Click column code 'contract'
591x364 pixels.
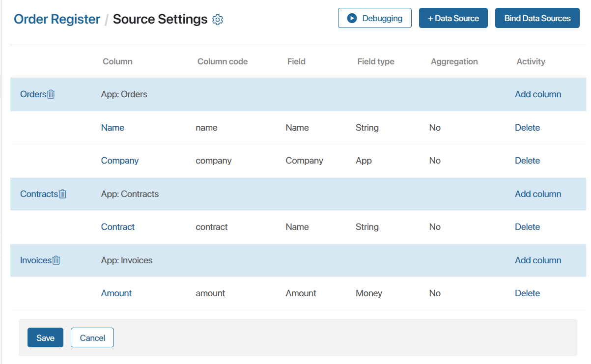click(212, 227)
